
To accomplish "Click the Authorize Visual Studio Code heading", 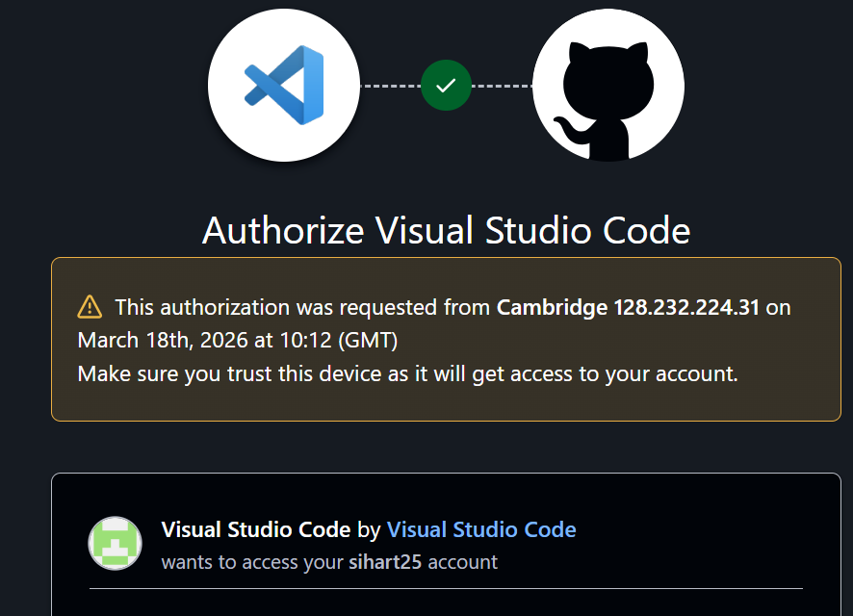I will tap(446, 231).
